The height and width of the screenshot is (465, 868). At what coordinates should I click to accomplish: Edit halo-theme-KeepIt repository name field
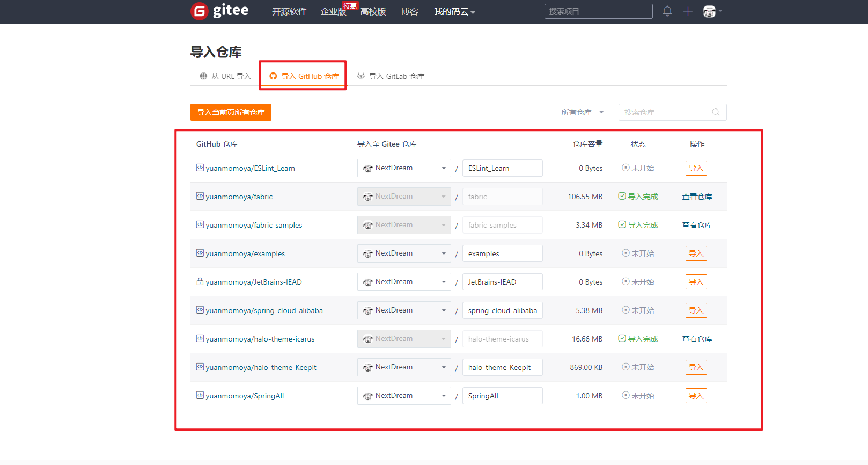(503, 367)
